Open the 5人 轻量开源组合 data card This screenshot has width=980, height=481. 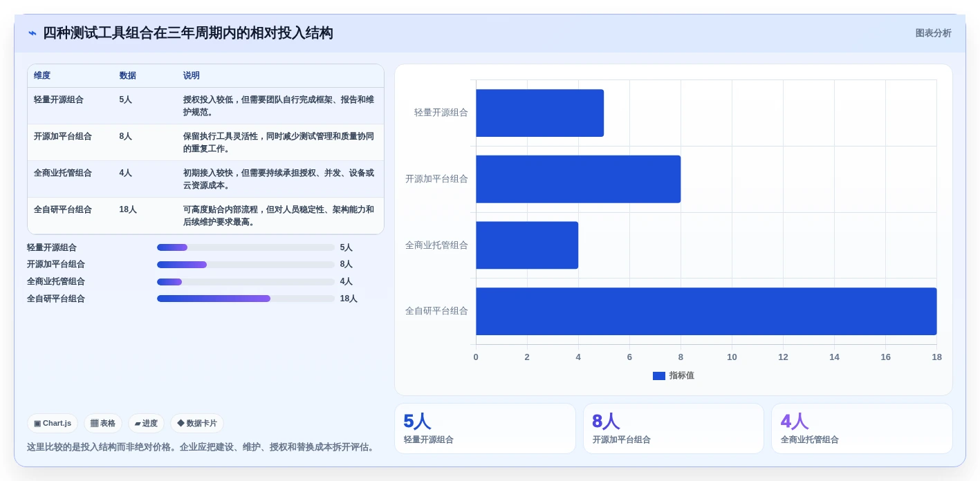(485, 428)
